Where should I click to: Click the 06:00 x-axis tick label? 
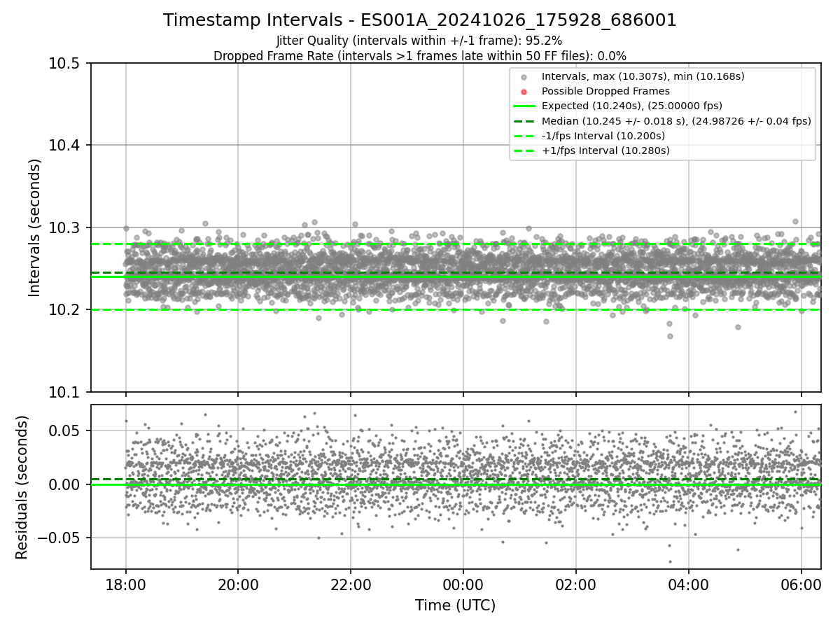pyautogui.click(x=801, y=584)
